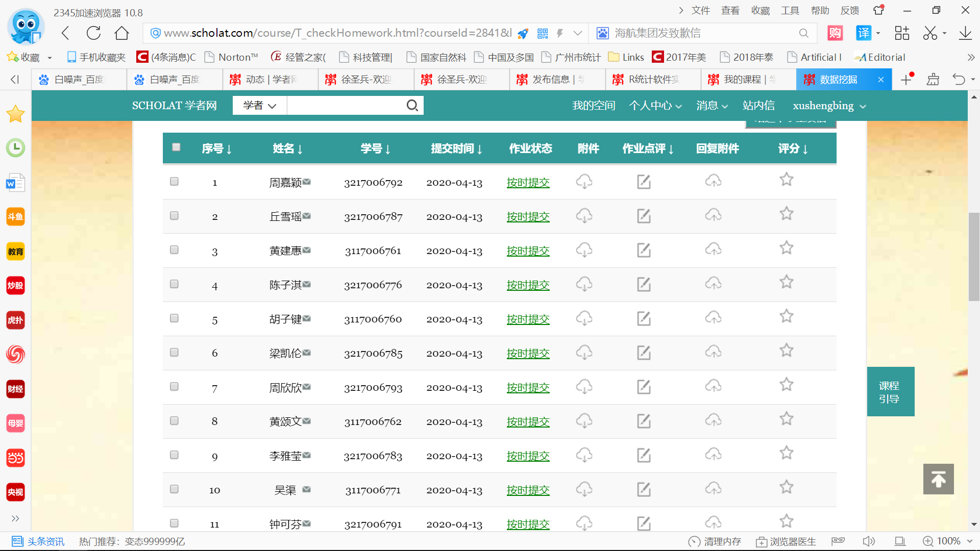Download attachment for 周嘉颖's homework
Screen dimensions: 980x551
pyautogui.click(x=584, y=182)
